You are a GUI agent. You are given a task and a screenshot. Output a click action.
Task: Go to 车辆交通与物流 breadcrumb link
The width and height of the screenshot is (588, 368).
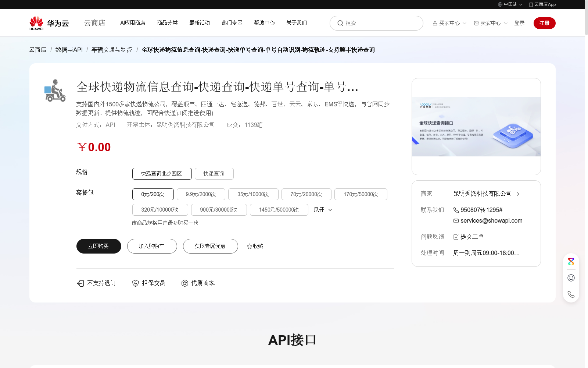tap(112, 50)
